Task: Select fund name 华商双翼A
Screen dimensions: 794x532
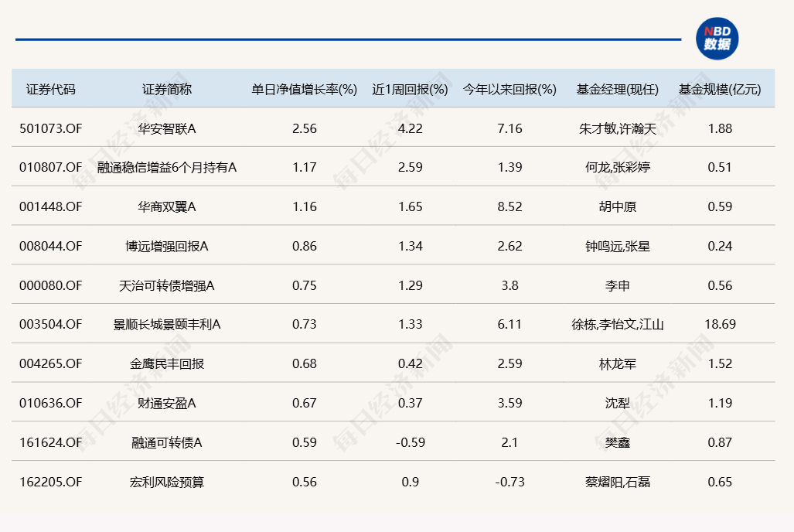Action: point(166,206)
